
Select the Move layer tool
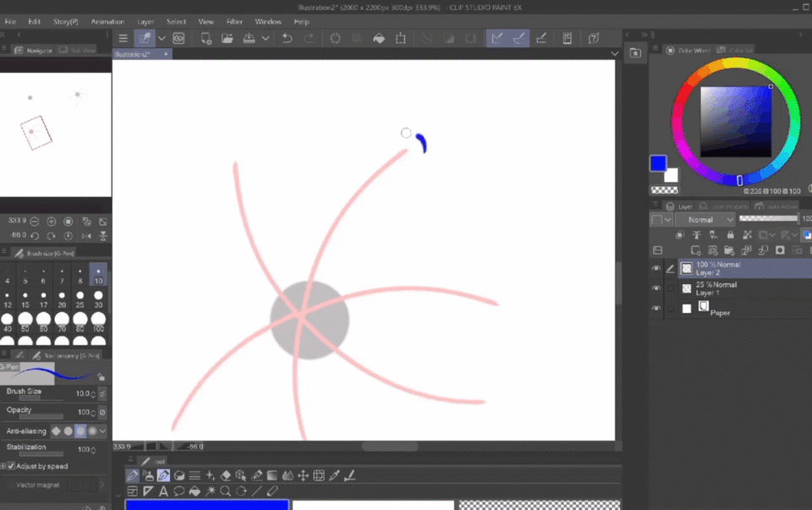pyautogui.click(x=303, y=475)
